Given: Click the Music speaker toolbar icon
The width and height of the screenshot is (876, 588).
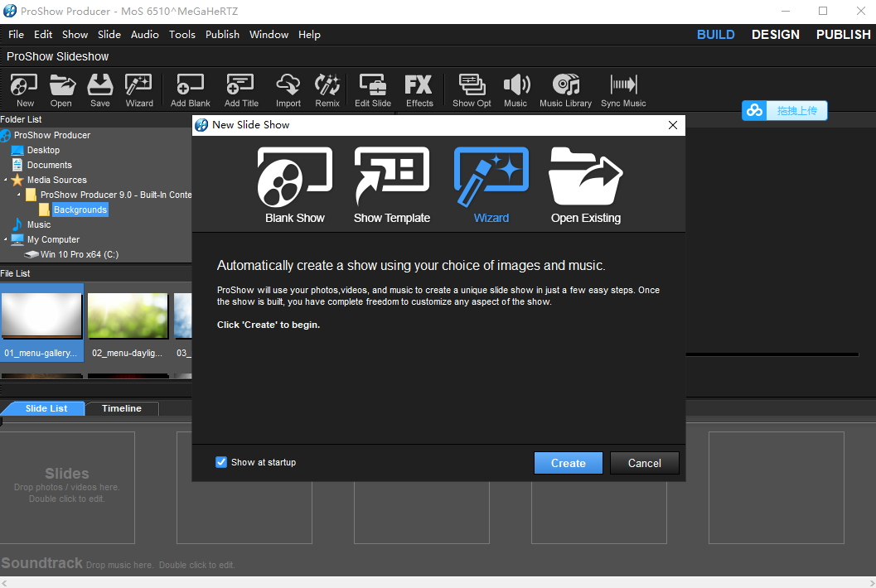Looking at the screenshot, I should [x=515, y=90].
